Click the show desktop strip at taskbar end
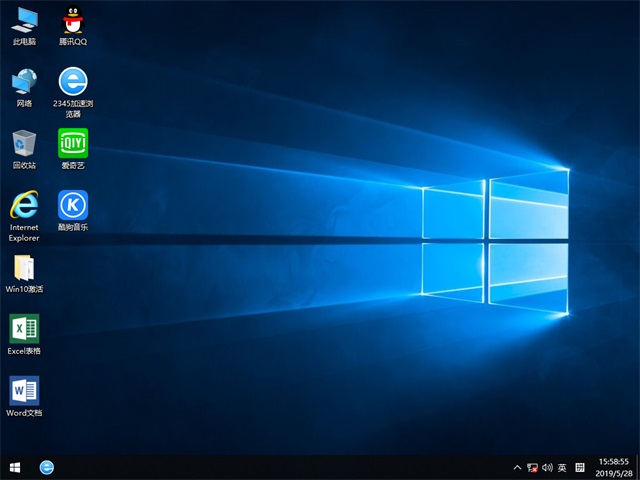The image size is (640, 480). [x=638, y=467]
